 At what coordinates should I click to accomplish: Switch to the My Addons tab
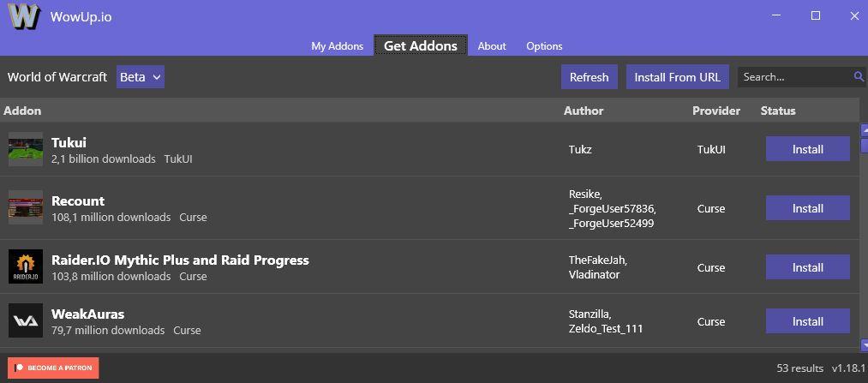(x=337, y=46)
